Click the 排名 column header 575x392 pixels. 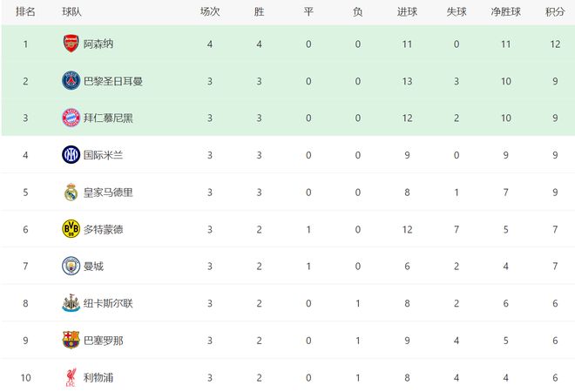(x=26, y=12)
